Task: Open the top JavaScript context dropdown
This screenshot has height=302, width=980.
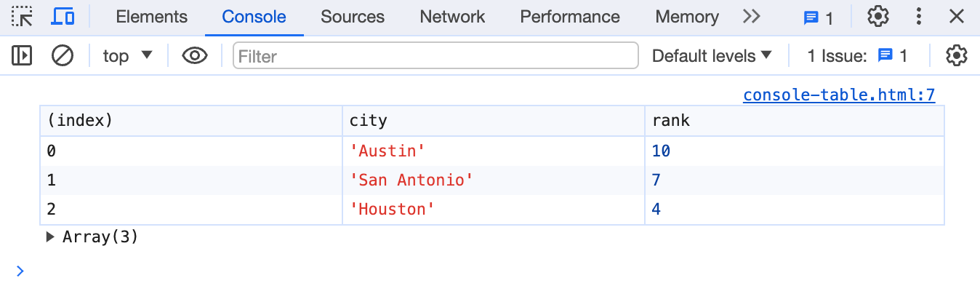Action: pos(128,55)
